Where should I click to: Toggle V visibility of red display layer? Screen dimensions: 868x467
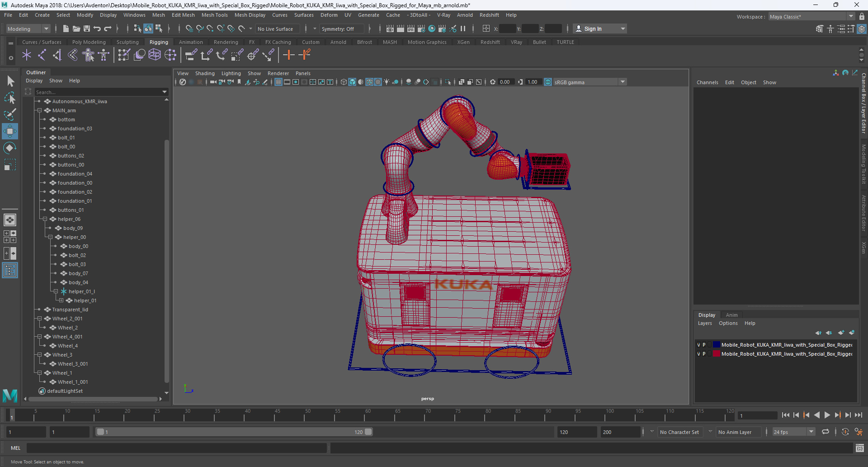click(698, 354)
